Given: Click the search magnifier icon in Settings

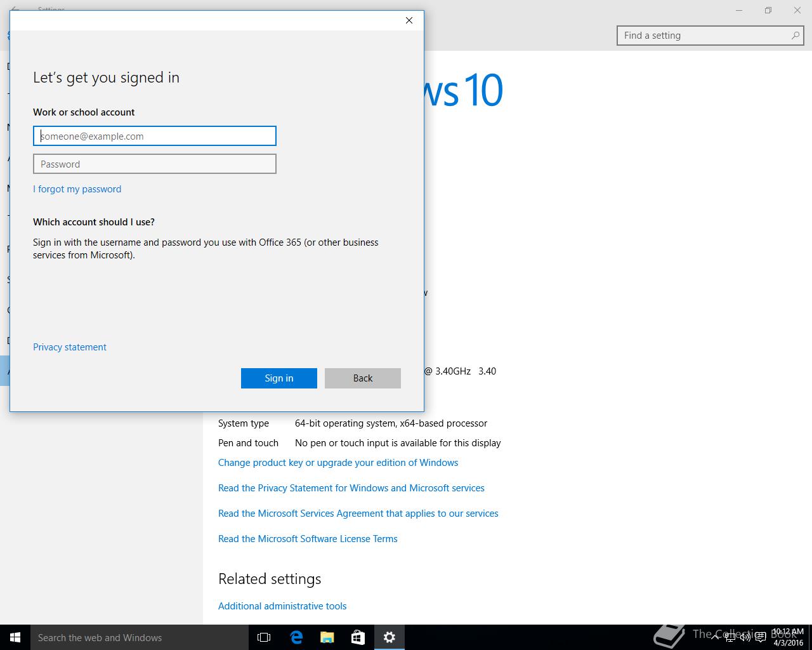Looking at the screenshot, I should coord(796,36).
